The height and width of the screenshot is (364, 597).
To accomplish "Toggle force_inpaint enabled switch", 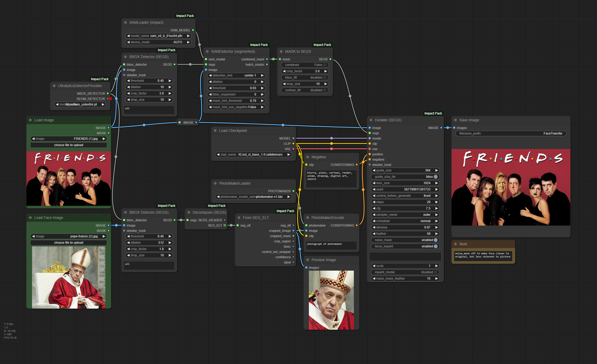I will tap(435, 246).
